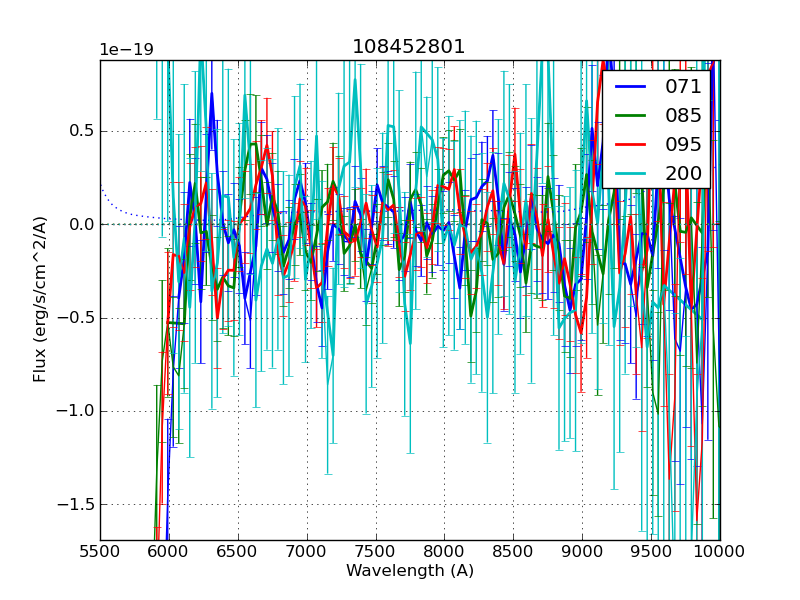Screen dimensions: 800x600
Task: Click the green line swatch for 085
Action: [631, 115]
